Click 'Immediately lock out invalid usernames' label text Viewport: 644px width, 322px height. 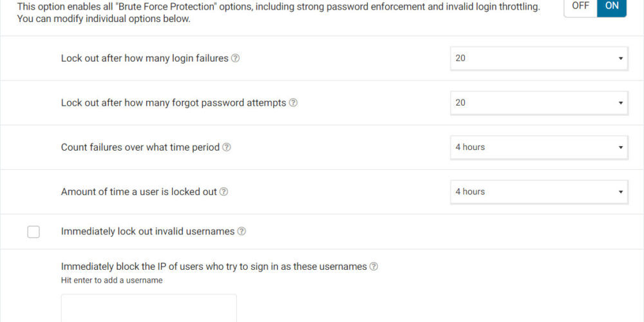click(147, 232)
